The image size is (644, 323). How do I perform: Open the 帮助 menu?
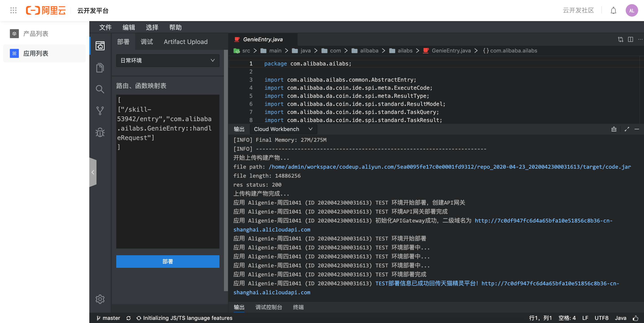coord(175,27)
